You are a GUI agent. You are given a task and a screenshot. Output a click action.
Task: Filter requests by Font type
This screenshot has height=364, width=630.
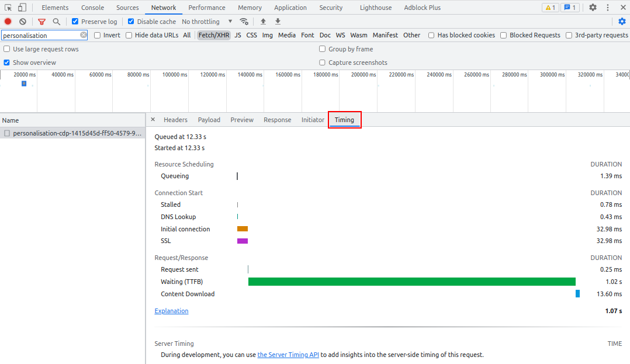tap(307, 36)
